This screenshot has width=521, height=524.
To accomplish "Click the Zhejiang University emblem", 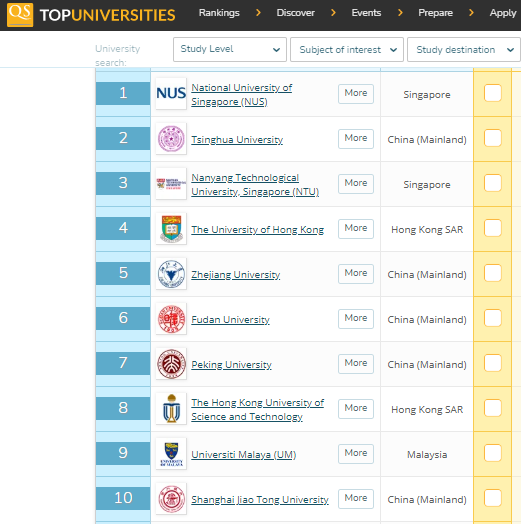I will tap(171, 274).
